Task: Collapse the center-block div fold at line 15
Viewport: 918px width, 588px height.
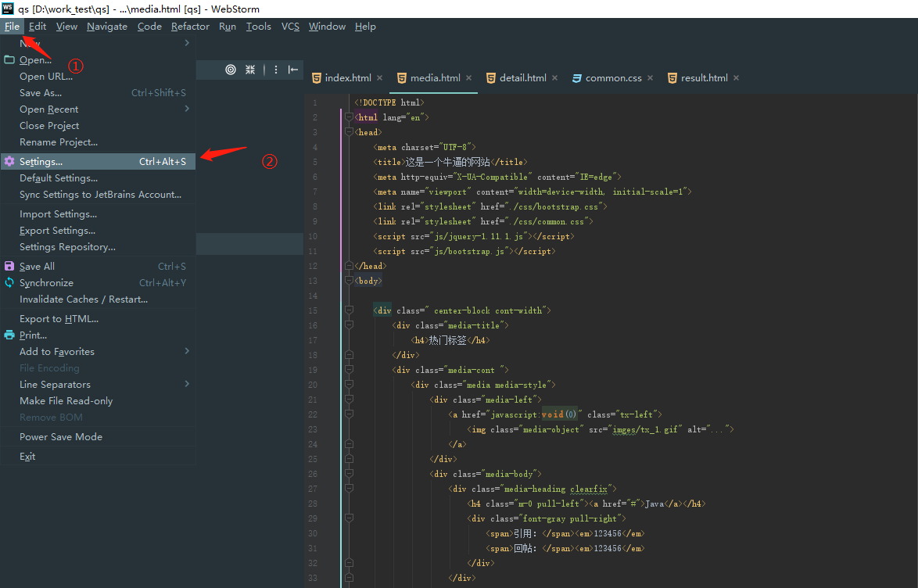Action: [349, 310]
